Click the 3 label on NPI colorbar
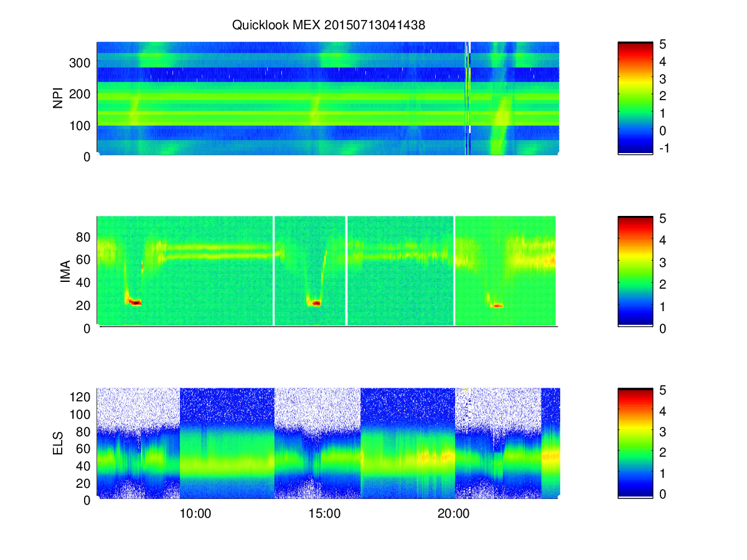The width and height of the screenshot is (747, 560). (x=664, y=79)
